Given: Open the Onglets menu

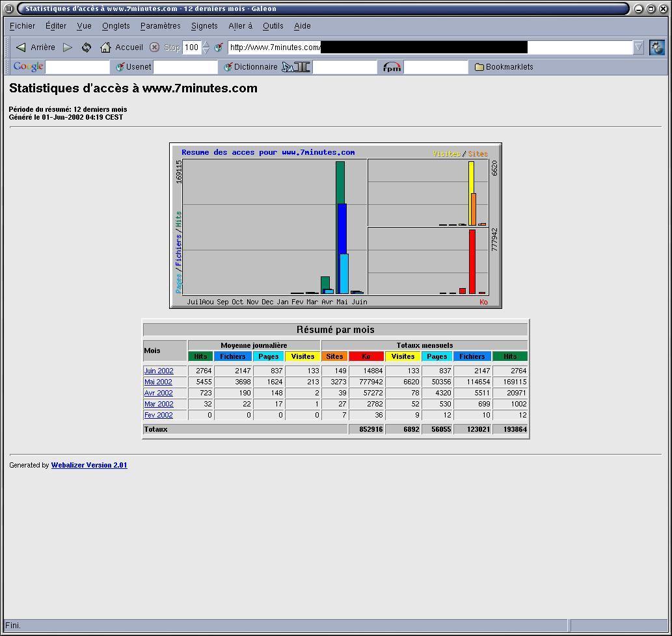Looking at the screenshot, I should 116,26.
